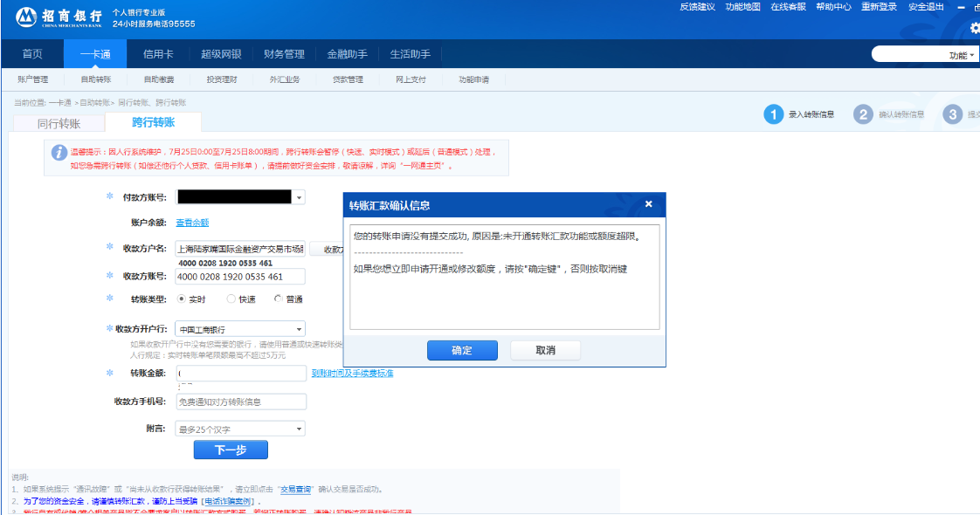Screen dimensions: 980x515
Task: Open the 附言 remark dropdown
Action: click(300, 429)
